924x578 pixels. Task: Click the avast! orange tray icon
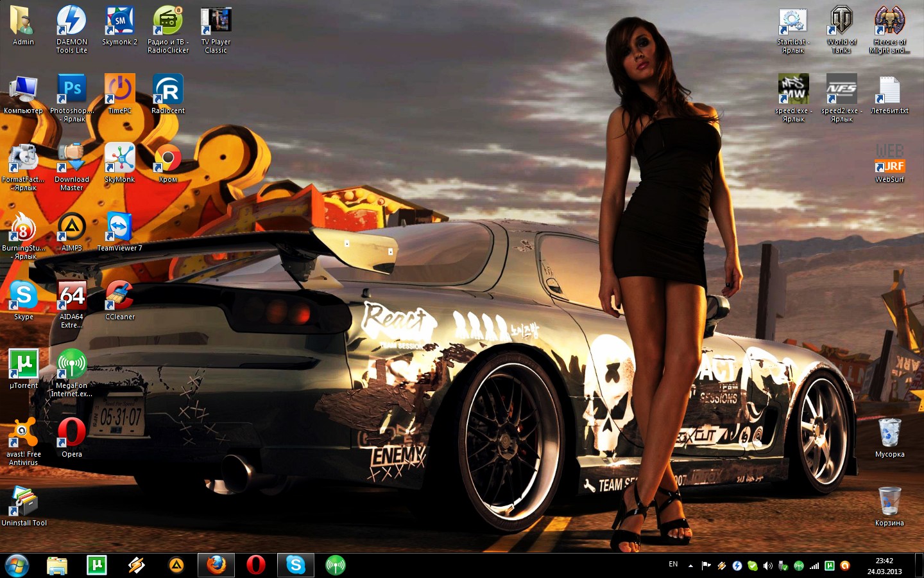pyautogui.click(x=845, y=566)
